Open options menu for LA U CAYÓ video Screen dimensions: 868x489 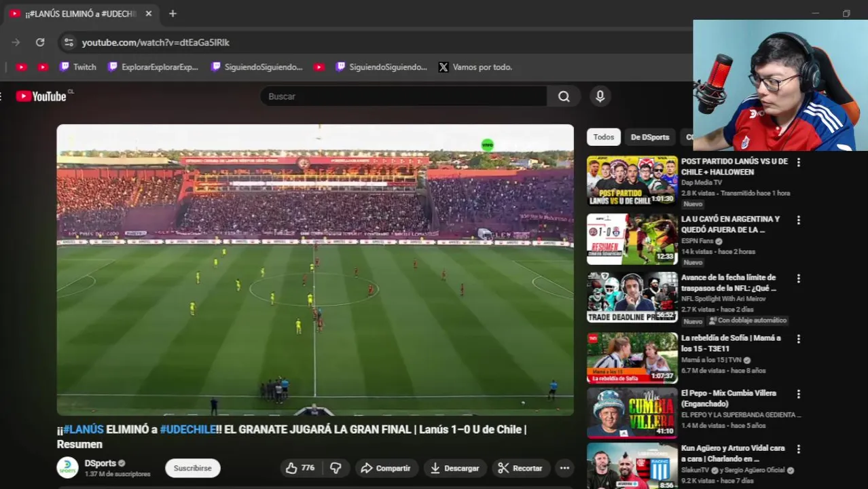point(799,220)
